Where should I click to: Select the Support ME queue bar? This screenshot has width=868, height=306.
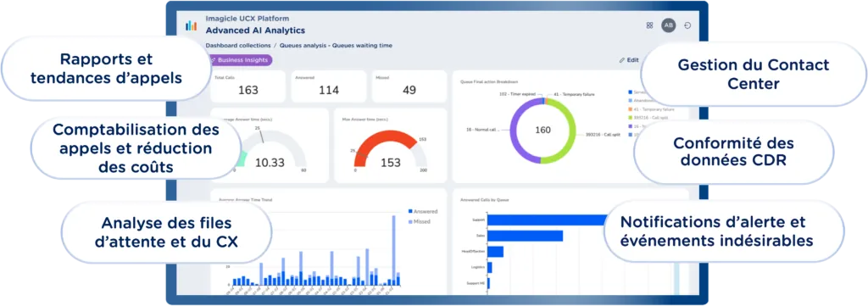coord(489,283)
